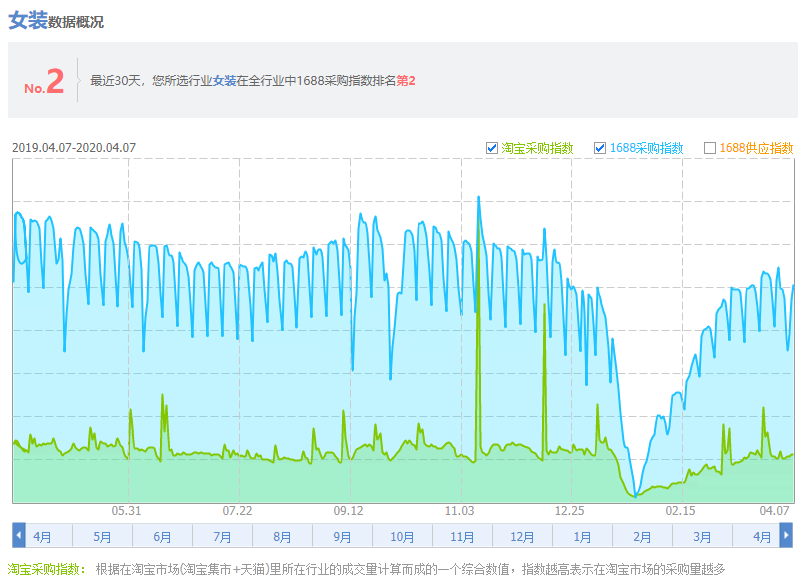Select the 6月 timeline segment
Screen dimensions: 812x579
coord(162,537)
